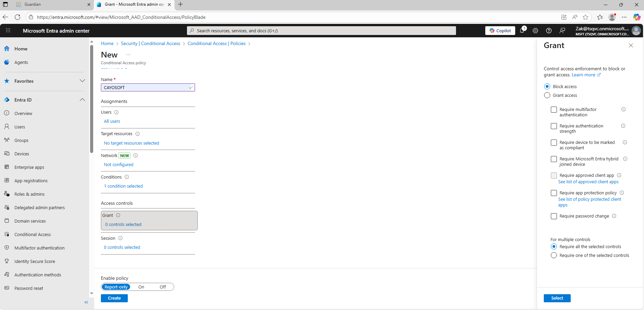Choose Require one of the selected controls
Image resolution: width=644 pixels, height=310 pixels.
(x=554, y=256)
